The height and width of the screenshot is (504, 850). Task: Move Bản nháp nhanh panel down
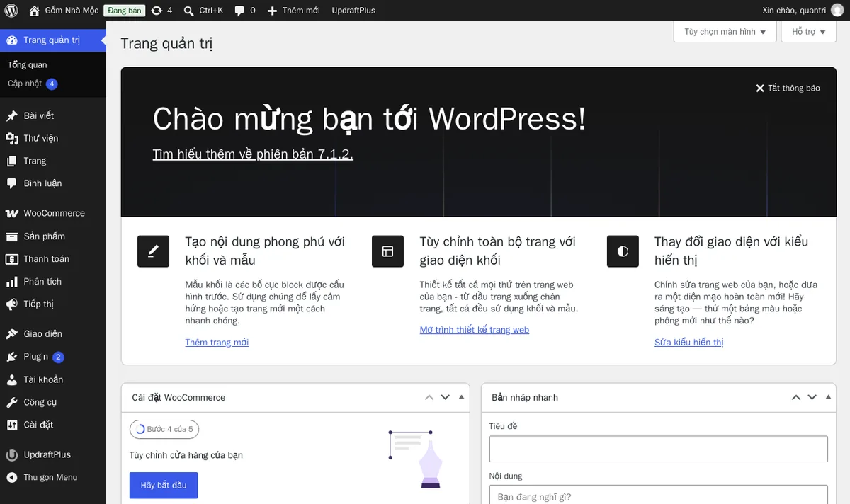812,398
